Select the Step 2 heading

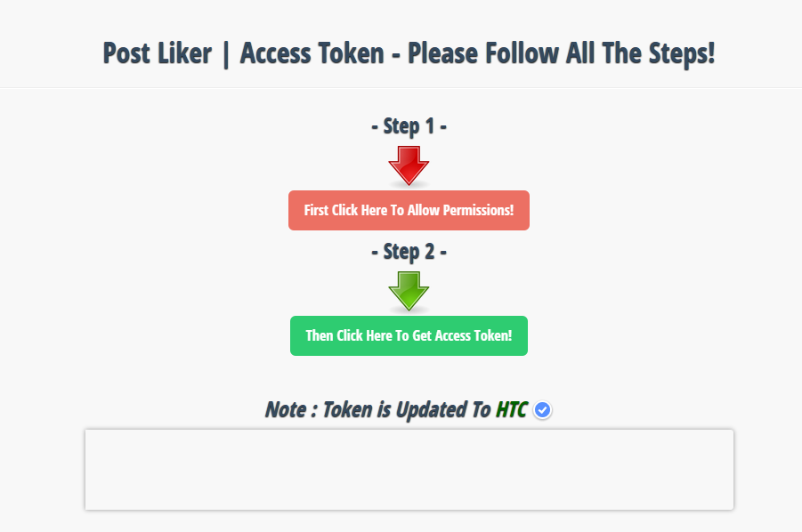(x=409, y=252)
